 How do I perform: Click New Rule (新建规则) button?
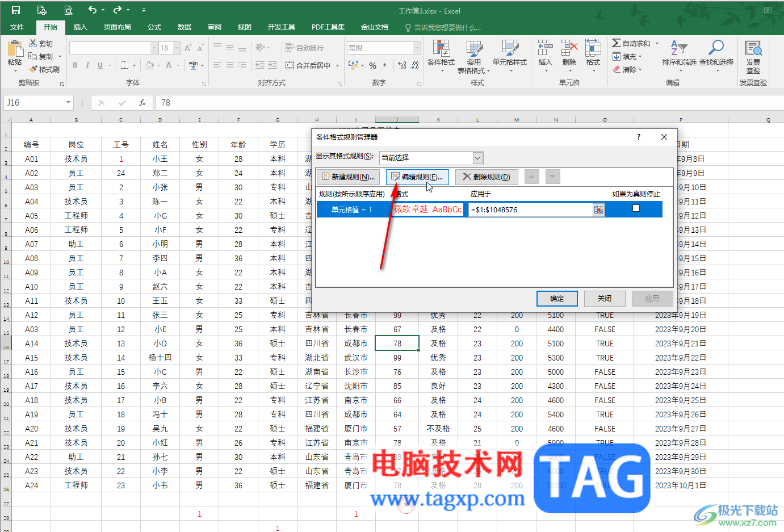coord(348,177)
